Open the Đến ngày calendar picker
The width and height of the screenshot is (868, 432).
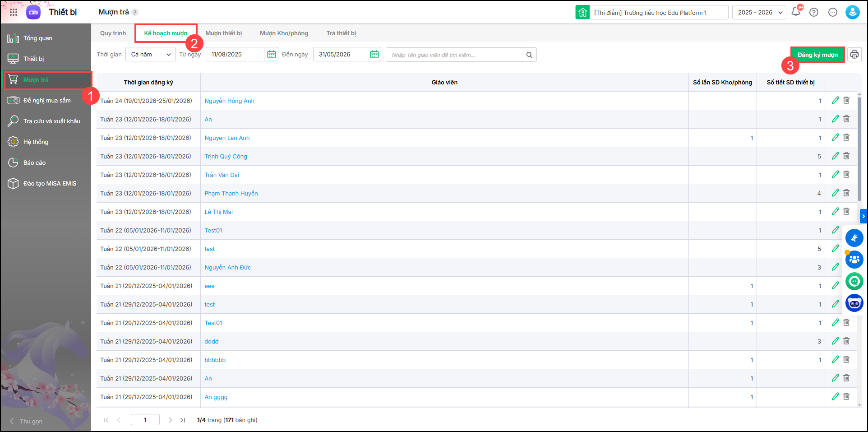[x=374, y=55]
